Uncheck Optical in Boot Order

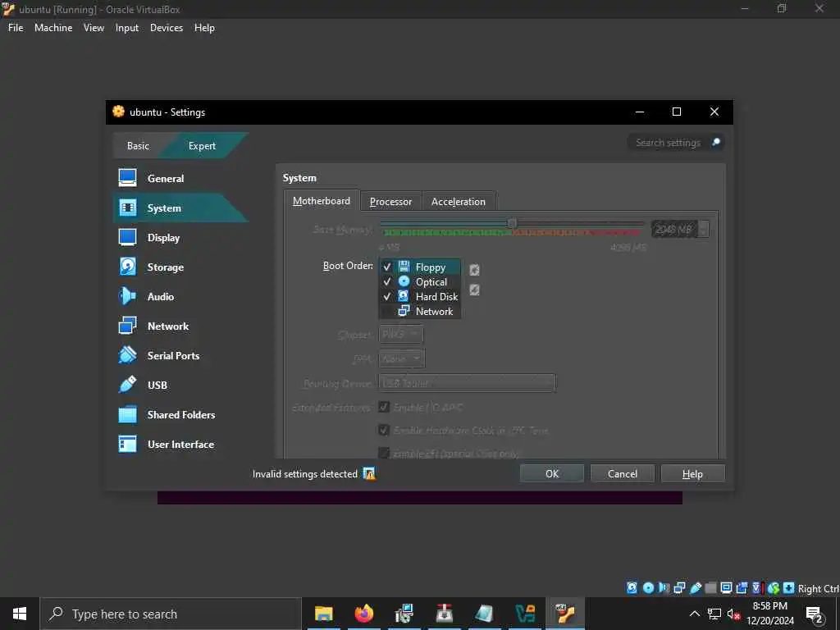click(387, 281)
